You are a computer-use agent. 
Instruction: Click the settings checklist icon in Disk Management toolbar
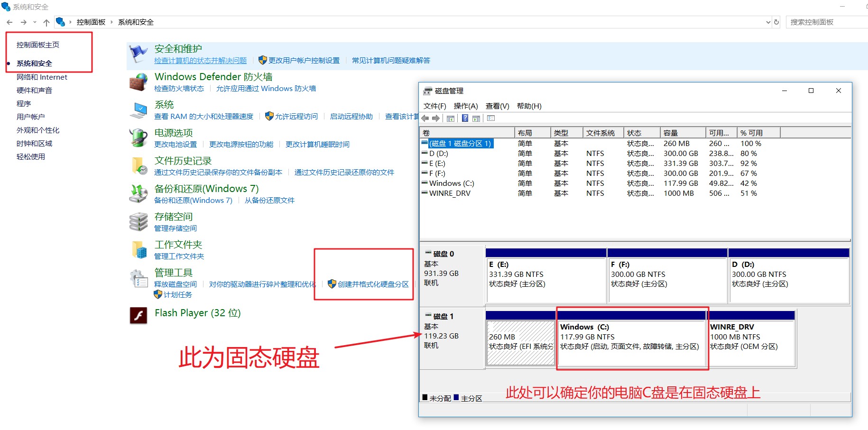tap(491, 118)
